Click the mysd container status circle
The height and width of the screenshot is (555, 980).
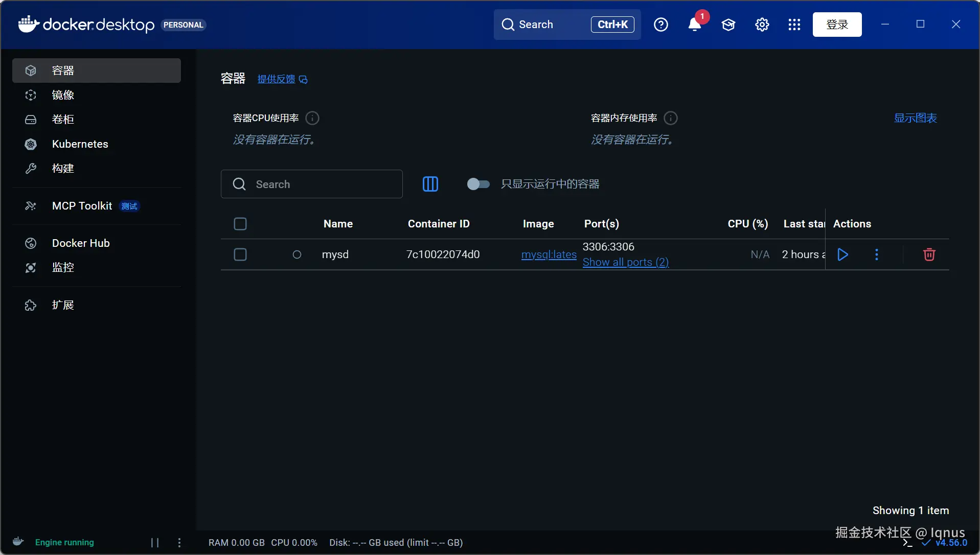tap(297, 255)
